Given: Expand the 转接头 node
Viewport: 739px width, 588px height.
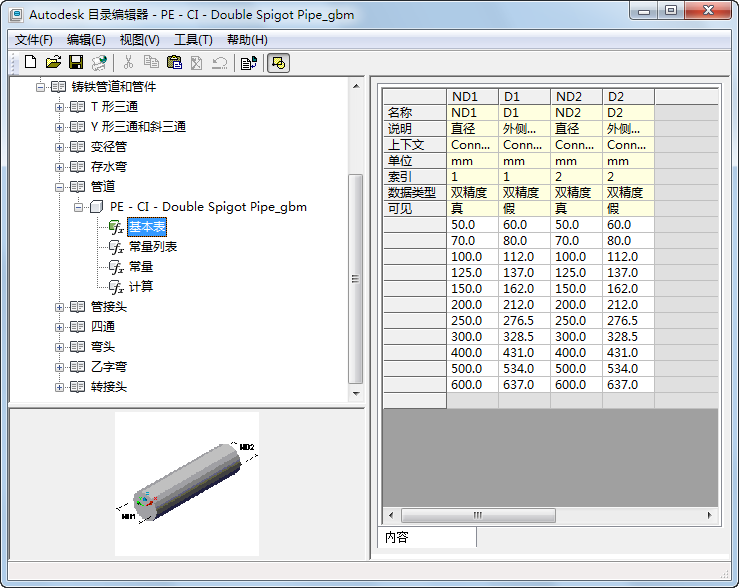Looking at the screenshot, I should click(x=59, y=387).
